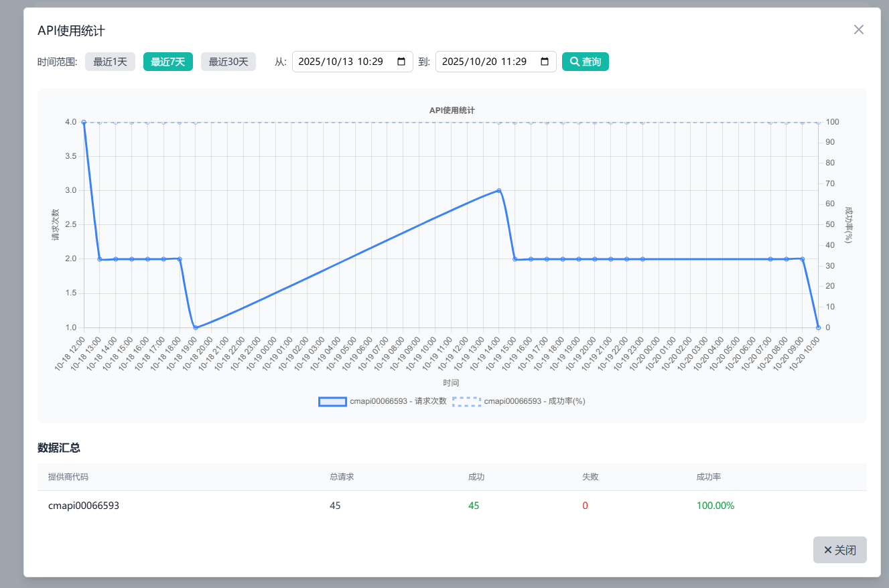Open calendar picker on end date field

545,62
